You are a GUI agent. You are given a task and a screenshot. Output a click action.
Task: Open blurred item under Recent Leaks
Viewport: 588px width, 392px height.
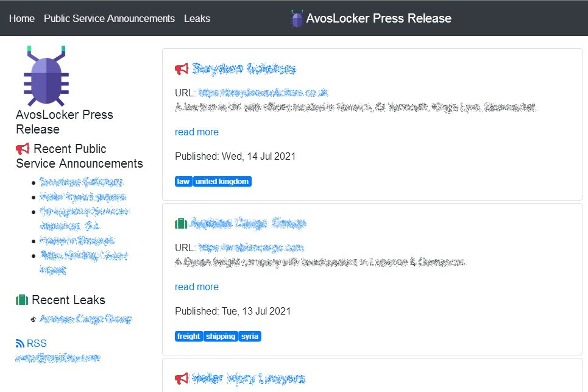85,319
